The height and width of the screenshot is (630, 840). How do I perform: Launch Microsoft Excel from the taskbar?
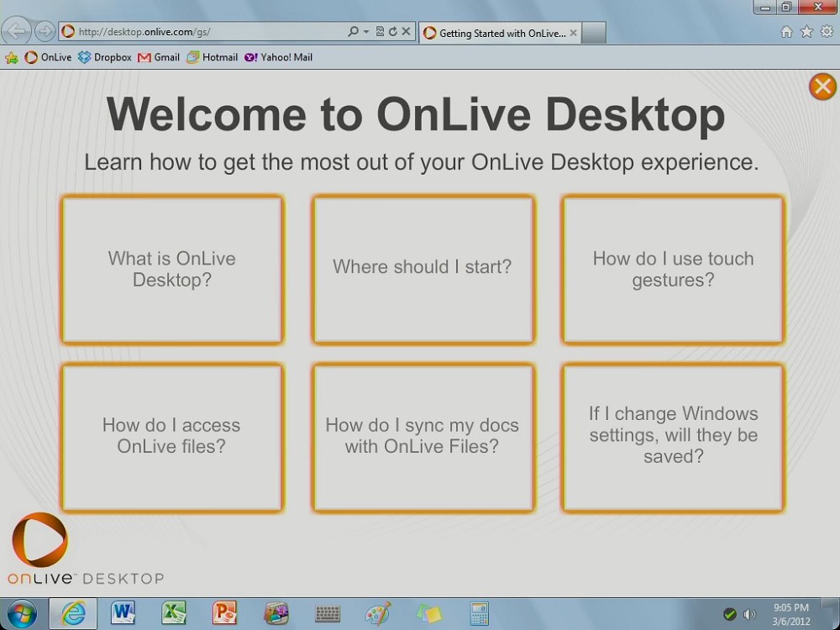(174, 614)
